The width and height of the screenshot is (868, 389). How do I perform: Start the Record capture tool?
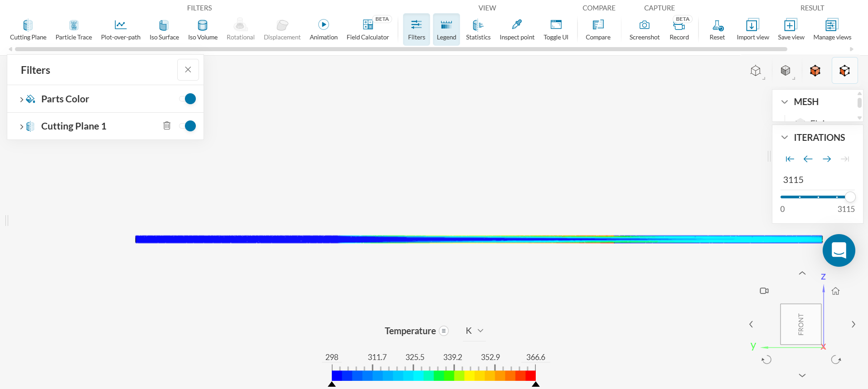coord(679,30)
